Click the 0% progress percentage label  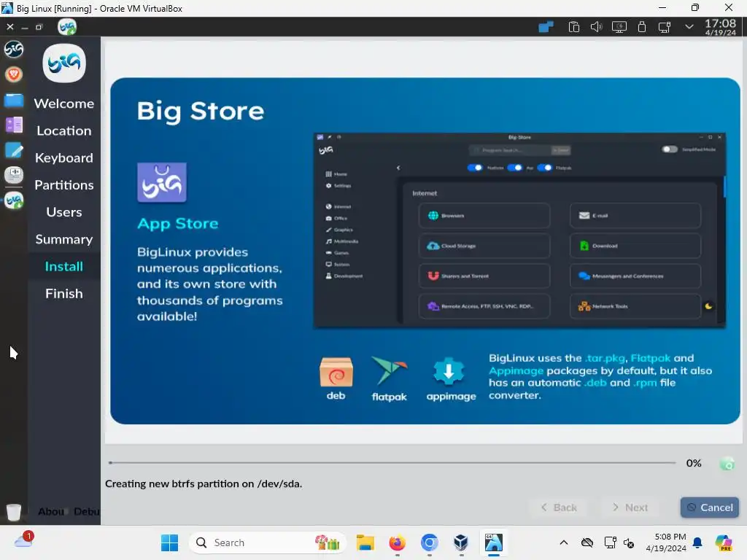(694, 463)
